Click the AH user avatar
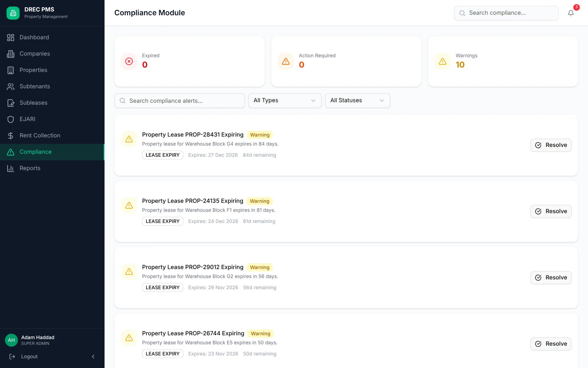 [11, 340]
